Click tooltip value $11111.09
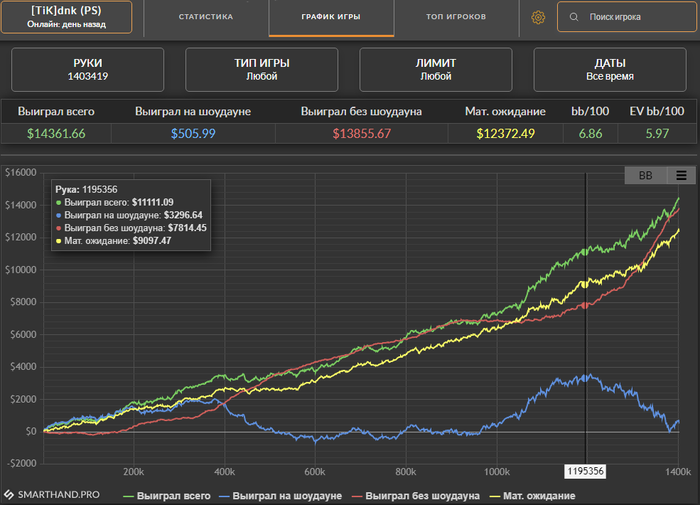Viewport: 700px width, 505px height. 153,202
